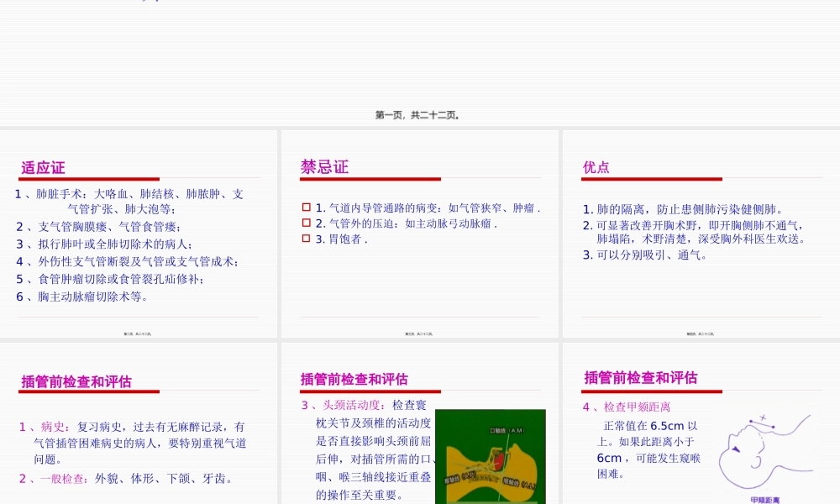The image size is (840, 504).
Task: Tick the checkbox before "1.气道内导管通路的病变"
Action: tap(306, 208)
